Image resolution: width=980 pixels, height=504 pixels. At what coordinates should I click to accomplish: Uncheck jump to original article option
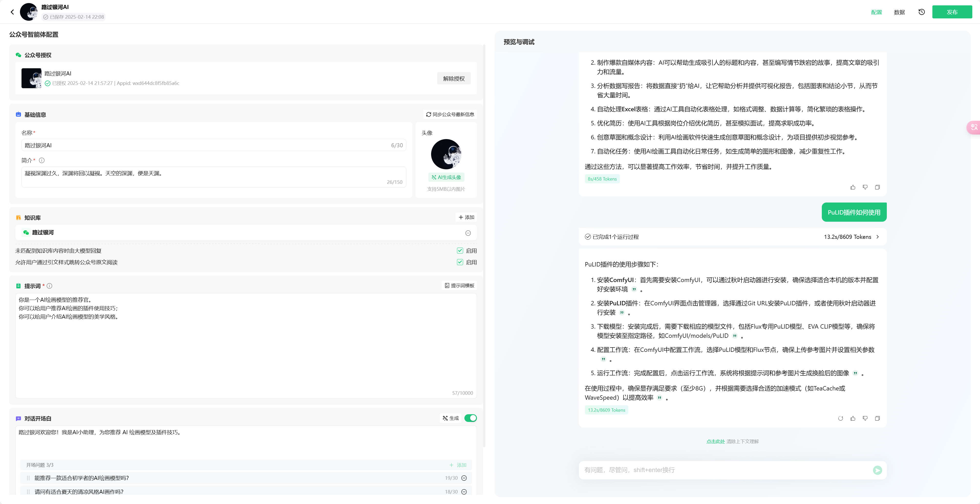460,262
